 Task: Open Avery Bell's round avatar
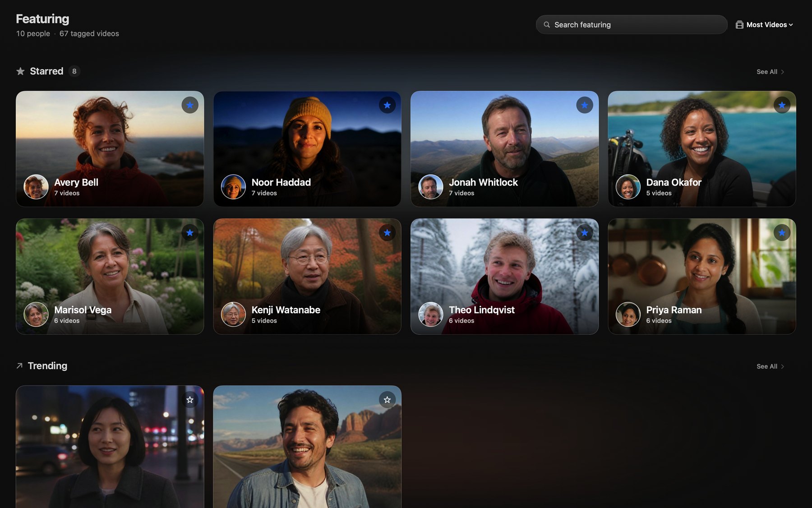(x=36, y=187)
